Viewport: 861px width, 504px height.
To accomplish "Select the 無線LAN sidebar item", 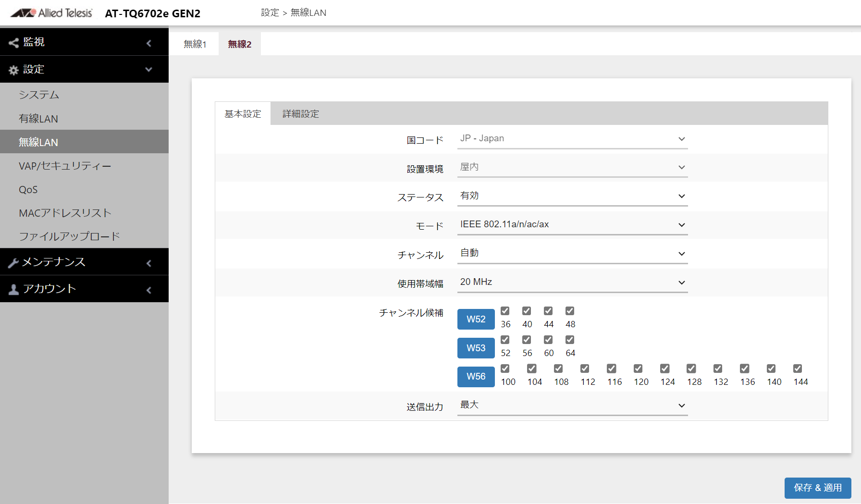I will 84,142.
